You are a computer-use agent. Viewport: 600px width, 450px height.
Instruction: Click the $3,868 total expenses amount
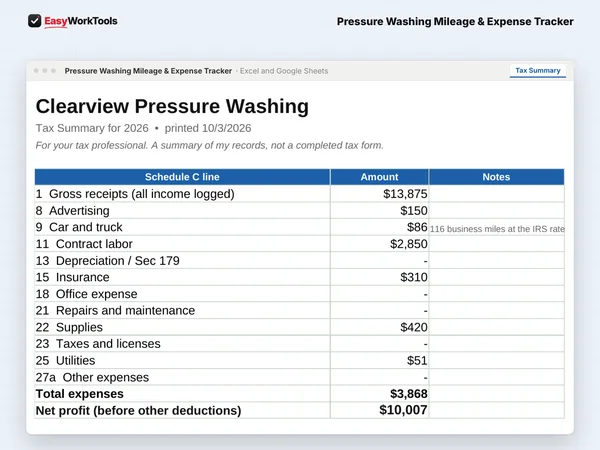(x=409, y=394)
